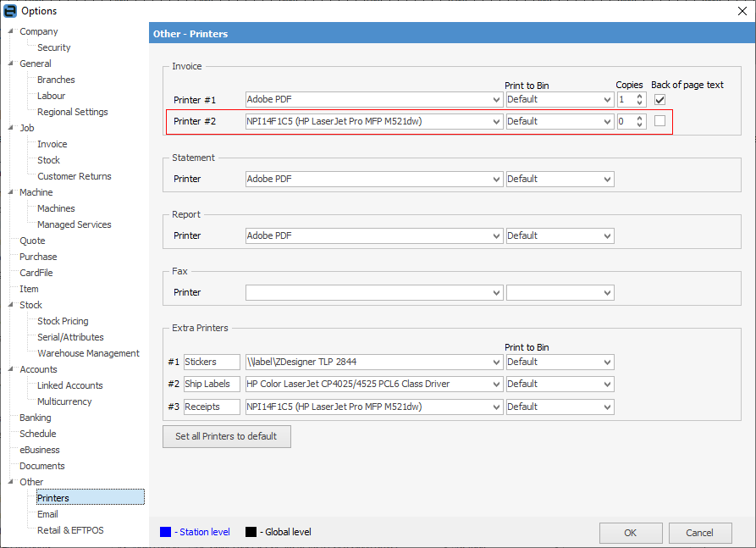The image size is (756, 548).
Task: Decrease Printer #2 copies with down arrow
Action: click(640, 125)
